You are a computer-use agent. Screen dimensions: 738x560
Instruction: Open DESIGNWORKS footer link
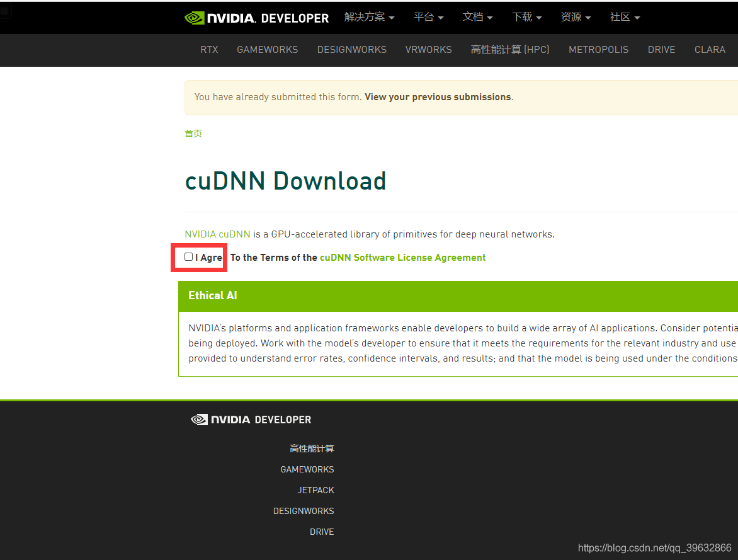[x=304, y=511]
